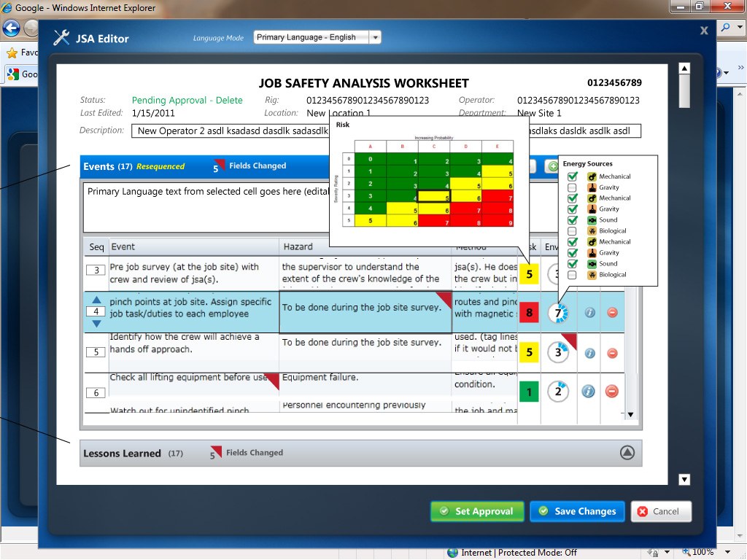747x560 pixels.
Task: Uncheck the first Sound energy source
Action: (572, 220)
